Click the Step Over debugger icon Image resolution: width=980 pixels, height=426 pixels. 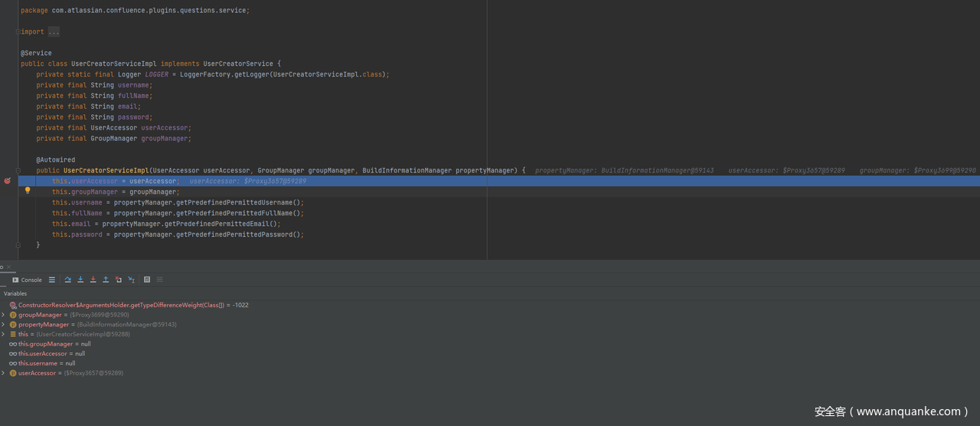67,280
